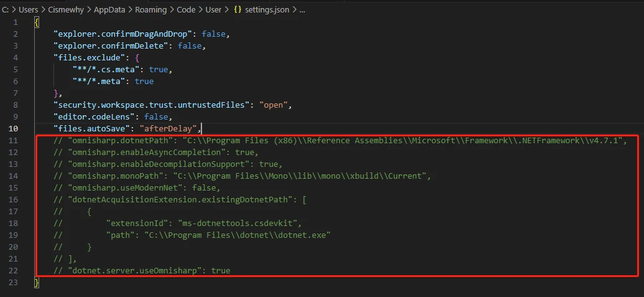The width and height of the screenshot is (644, 297).
Task: Click "dotnetAcquisitionExtension.existingDotnetPath" key
Action: pos(181,199)
